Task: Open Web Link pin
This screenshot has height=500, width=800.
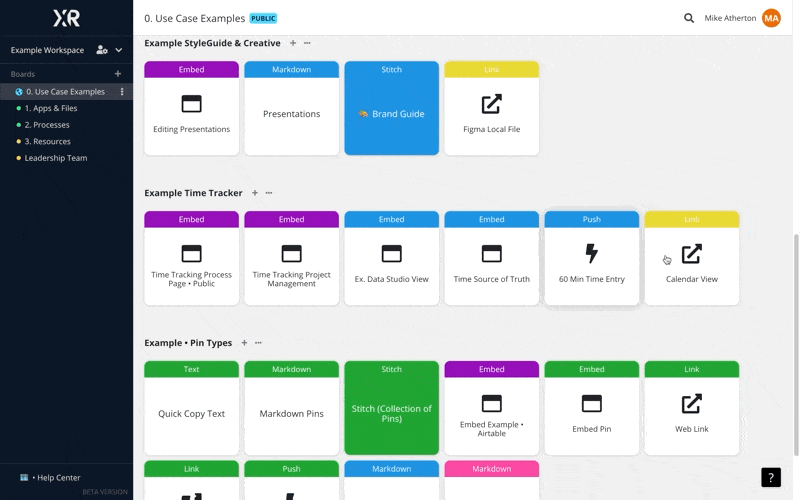Action: [691, 408]
